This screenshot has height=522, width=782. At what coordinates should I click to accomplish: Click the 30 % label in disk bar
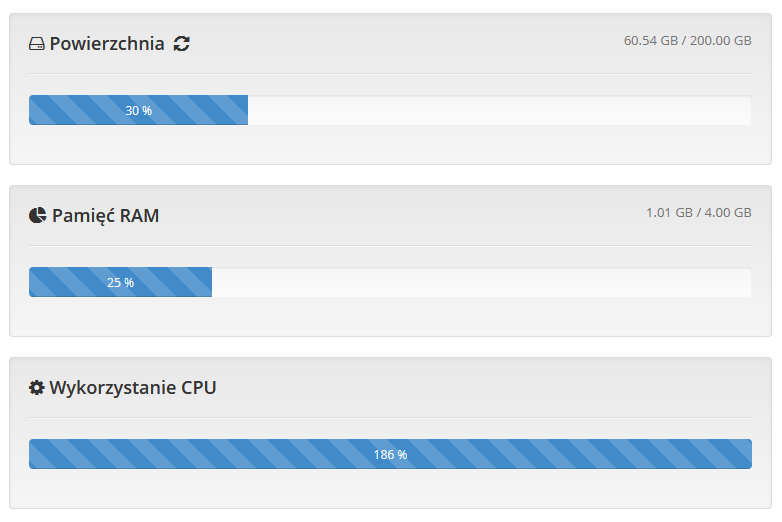coord(138,111)
